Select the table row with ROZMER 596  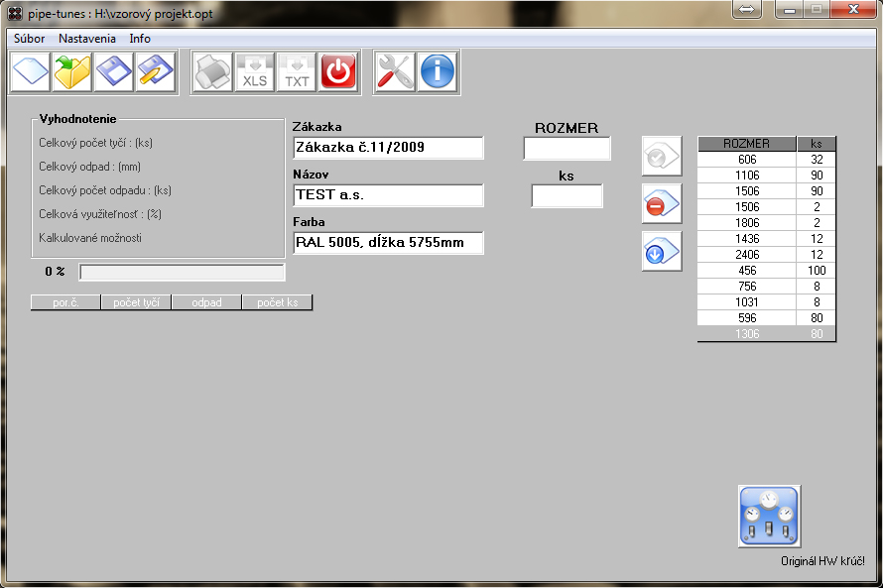coord(767,318)
